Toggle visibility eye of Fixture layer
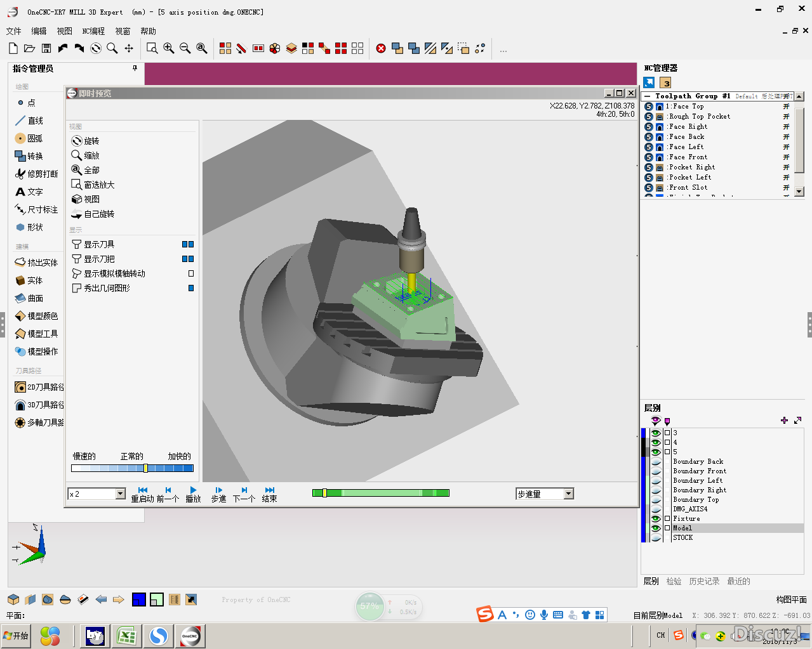 [656, 518]
